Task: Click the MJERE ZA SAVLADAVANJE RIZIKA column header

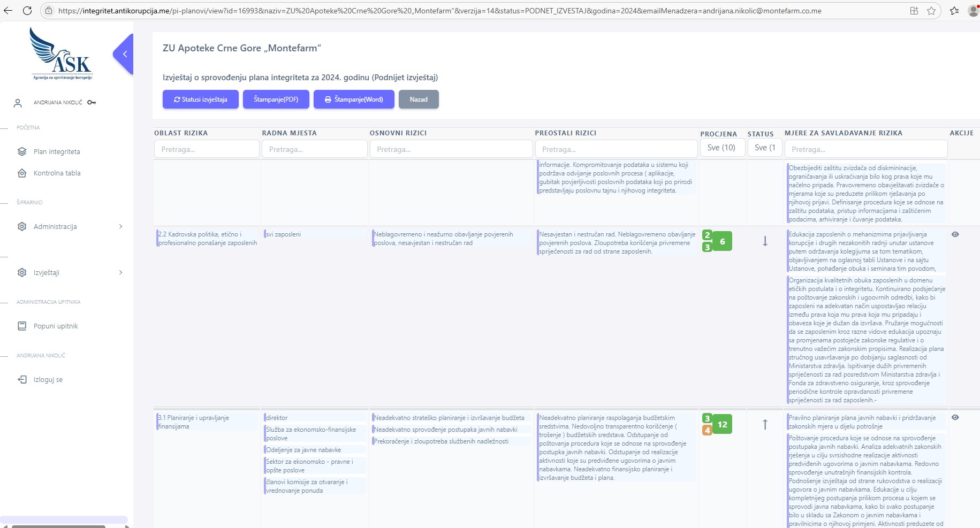Action: click(x=844, y=133)
